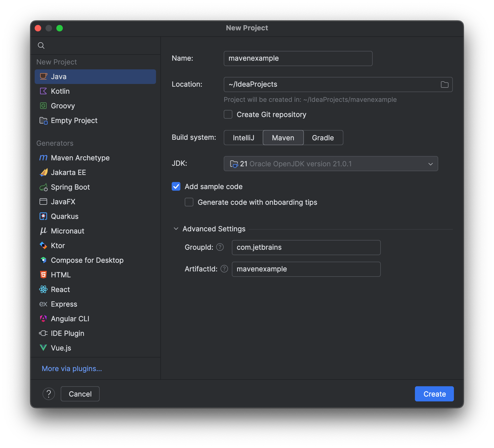The width and height of the screenshot is (494, 448).
Task: Choose the Ktor icon in the sidebar
Action: pos(43,245)
